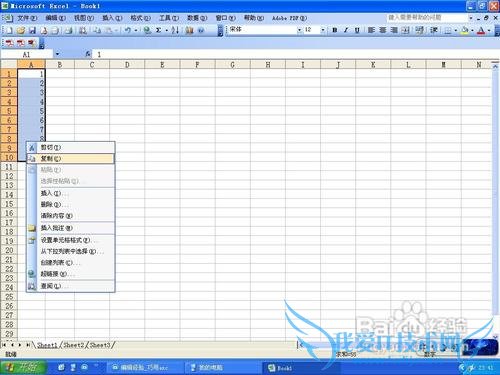Viewport: 500px width, 375px height.
Task: Toggle Italic formatting
Action: click(346, 30)
